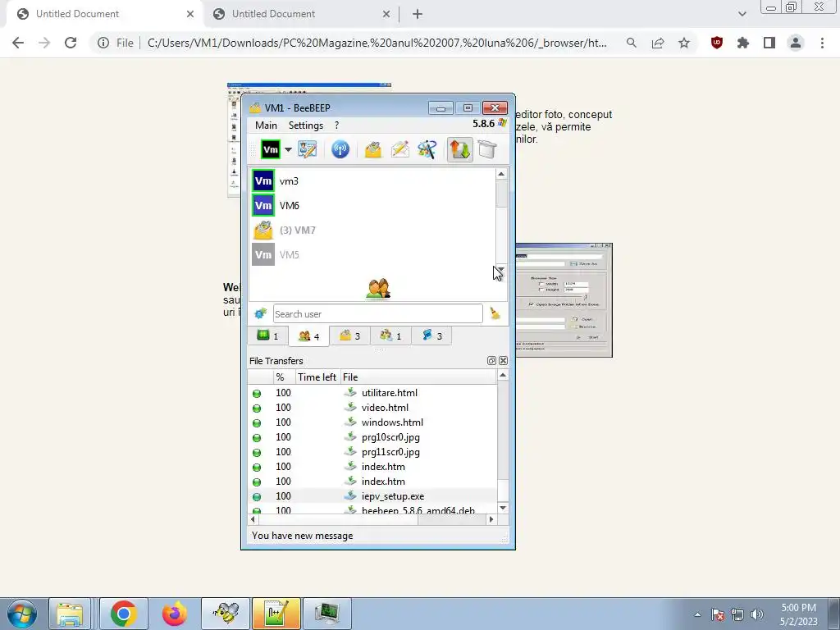Click the share page icon in Chrome
Image resolution: width=840 pixels, height=630 pixels.
point(658,43)
